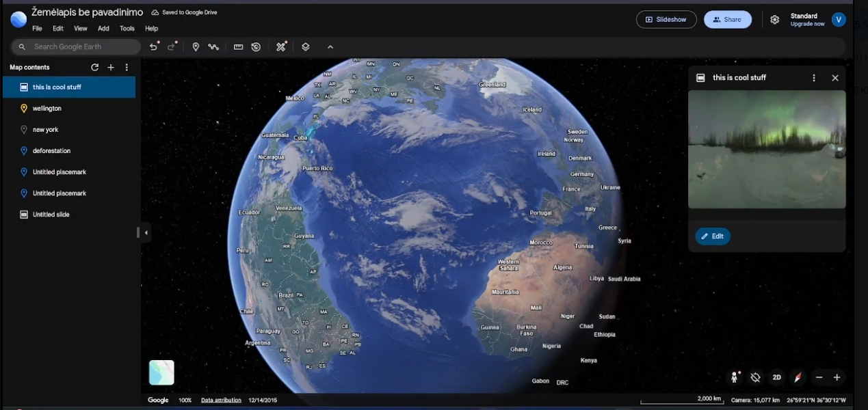Click the 100% loading indicator

[185, 400]
